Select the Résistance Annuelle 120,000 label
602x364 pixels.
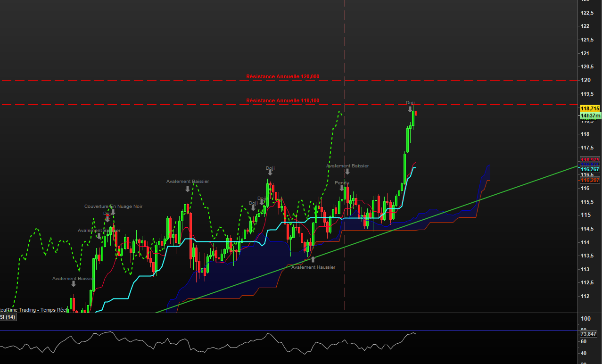pyautogui.click(x=283, y=76)
